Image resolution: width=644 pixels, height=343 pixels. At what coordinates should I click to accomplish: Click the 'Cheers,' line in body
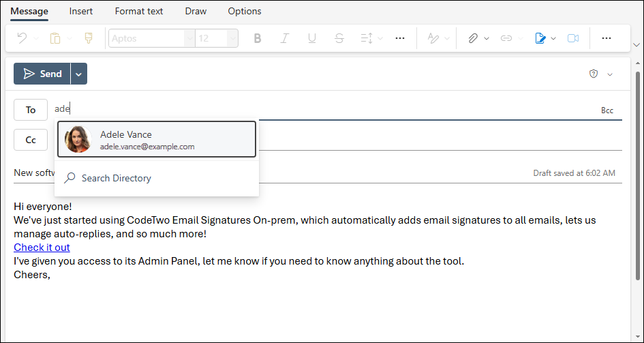coord(32,275)
